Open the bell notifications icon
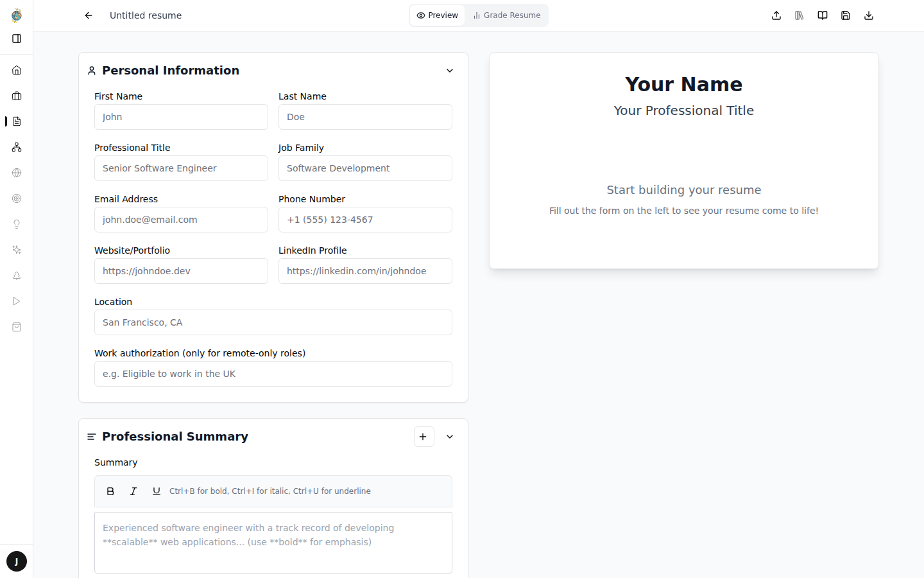 click(x=17, y=276)
